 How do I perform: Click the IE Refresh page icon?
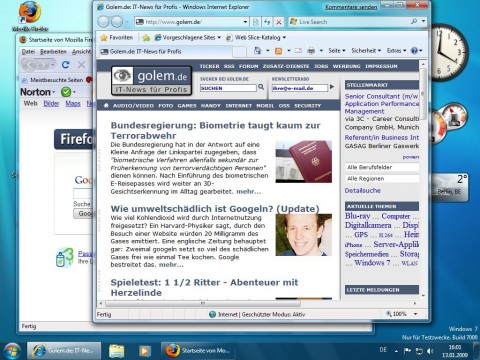pyautogui.click(x=267, y=22)
